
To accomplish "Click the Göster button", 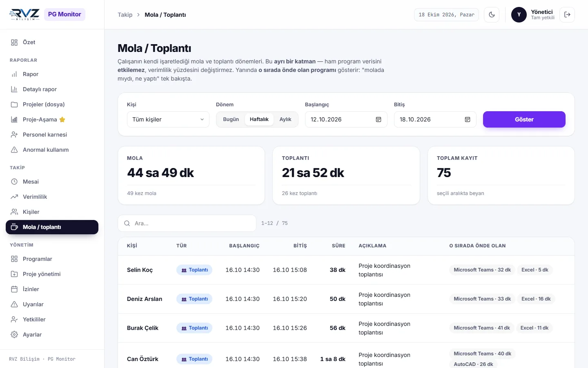I will click(524, 119).
